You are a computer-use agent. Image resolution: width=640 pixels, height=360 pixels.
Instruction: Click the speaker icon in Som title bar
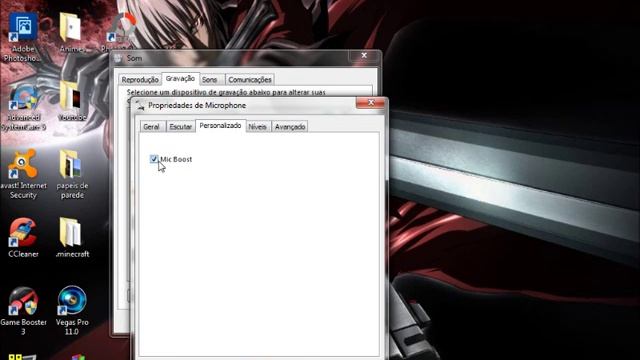tap(118, 58)
